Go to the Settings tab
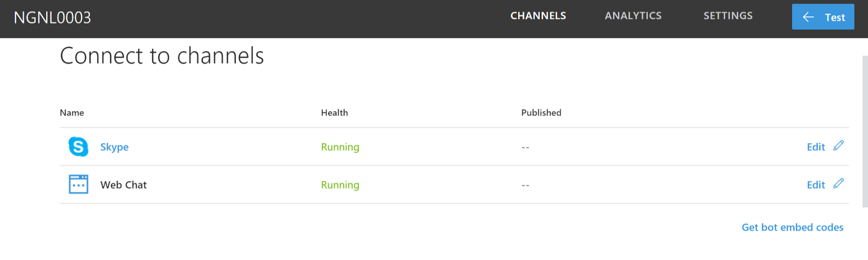This screenshot has width=868, height=260. click(728, 16)
